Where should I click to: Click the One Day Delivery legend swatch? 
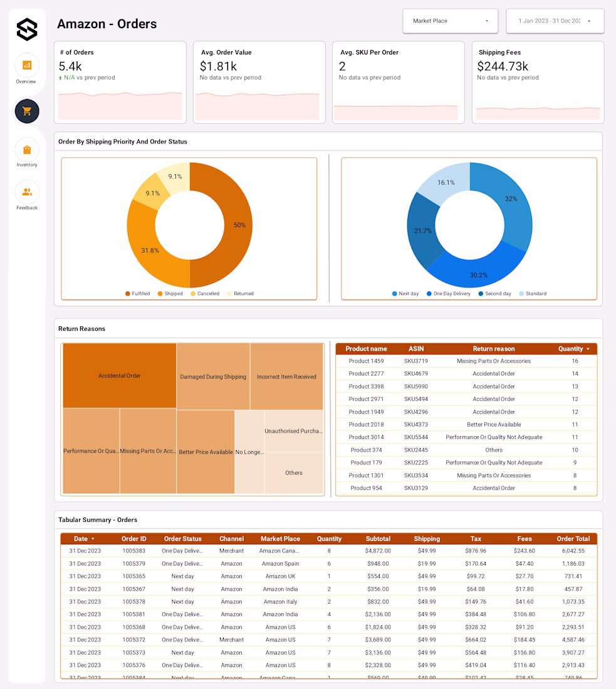[429, 294]
